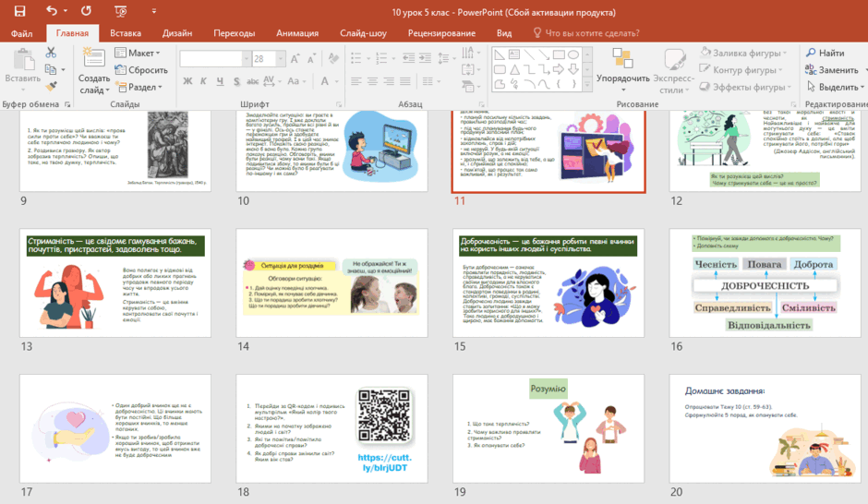Click the Найти search icon
This screenshot has width=868, height=504.
(x=825, y=54)
